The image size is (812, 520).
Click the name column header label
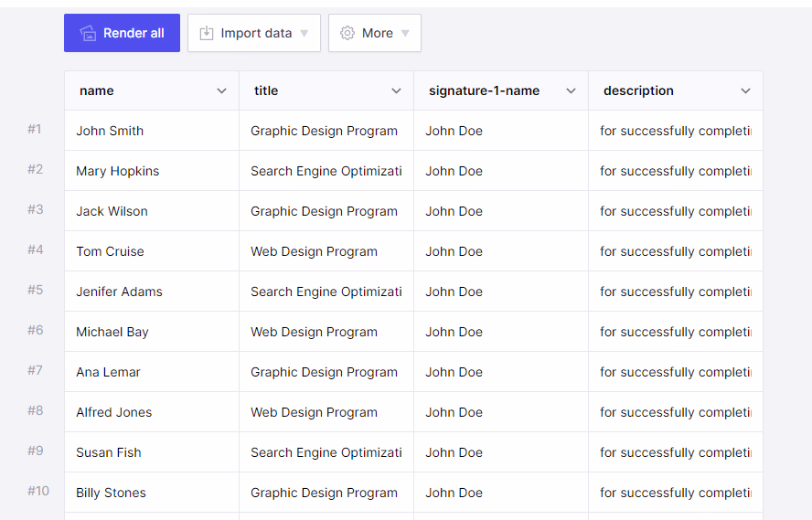point(97,90)
